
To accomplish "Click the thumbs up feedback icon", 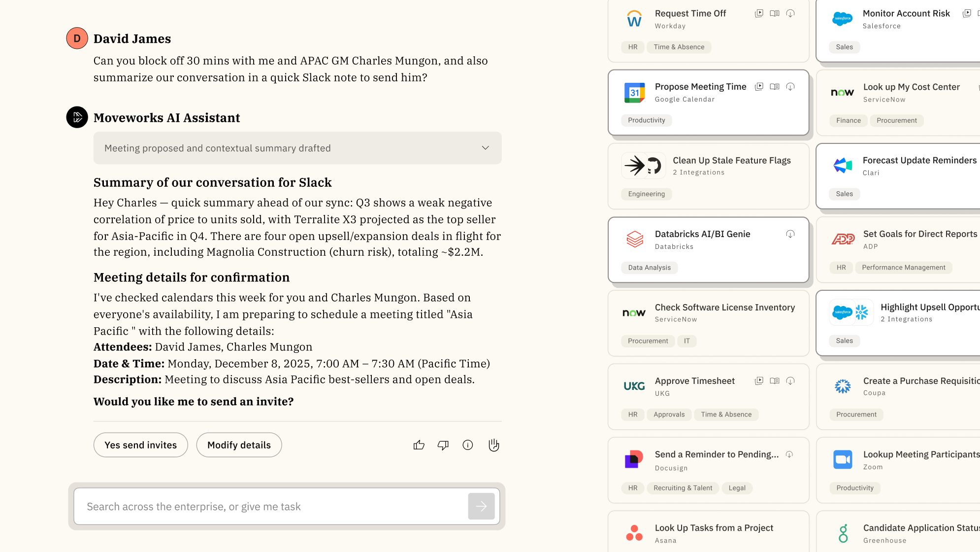I will tap(419, 445).
